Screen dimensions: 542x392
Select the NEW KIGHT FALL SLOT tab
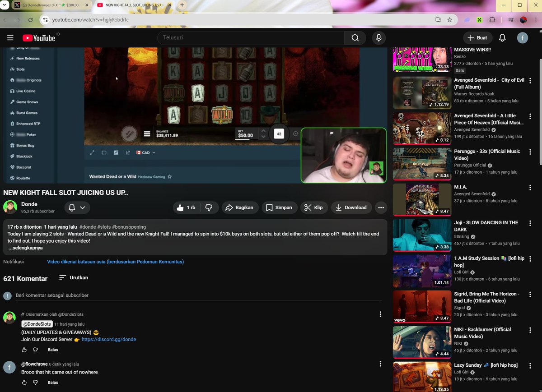[x=135, y=5]
